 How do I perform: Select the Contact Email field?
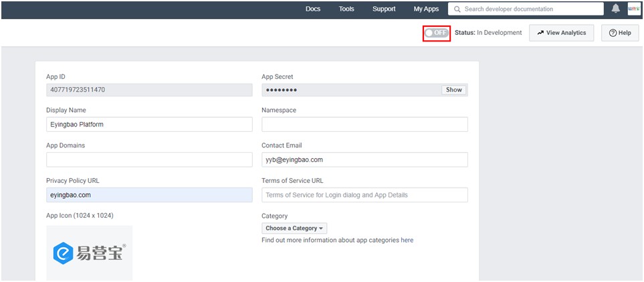coord(364,159)
